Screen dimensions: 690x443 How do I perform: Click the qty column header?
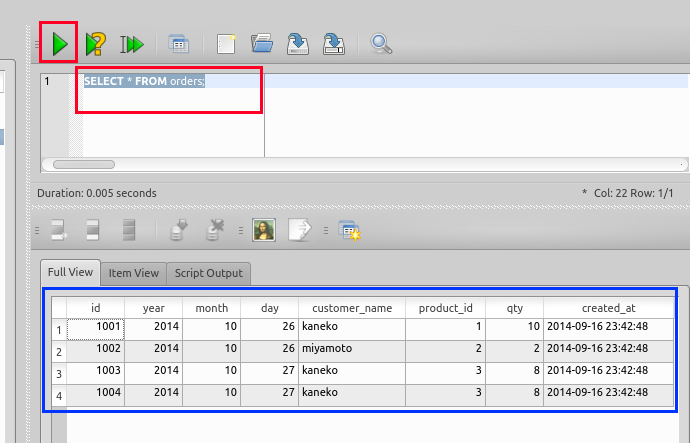click(x=515, y=308)
